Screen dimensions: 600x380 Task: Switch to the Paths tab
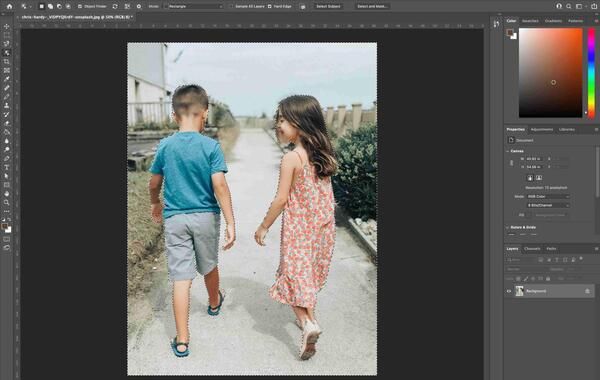(551, 249)
